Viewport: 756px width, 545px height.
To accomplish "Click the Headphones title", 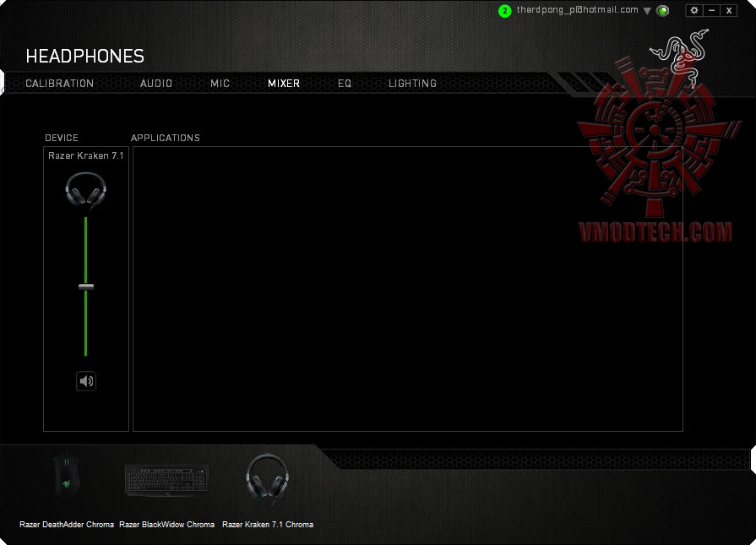I will [84, 56].
